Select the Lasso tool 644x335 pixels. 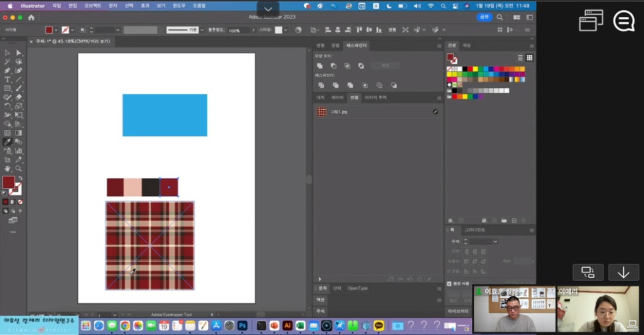pyautogui.click(x=19, y=62)
